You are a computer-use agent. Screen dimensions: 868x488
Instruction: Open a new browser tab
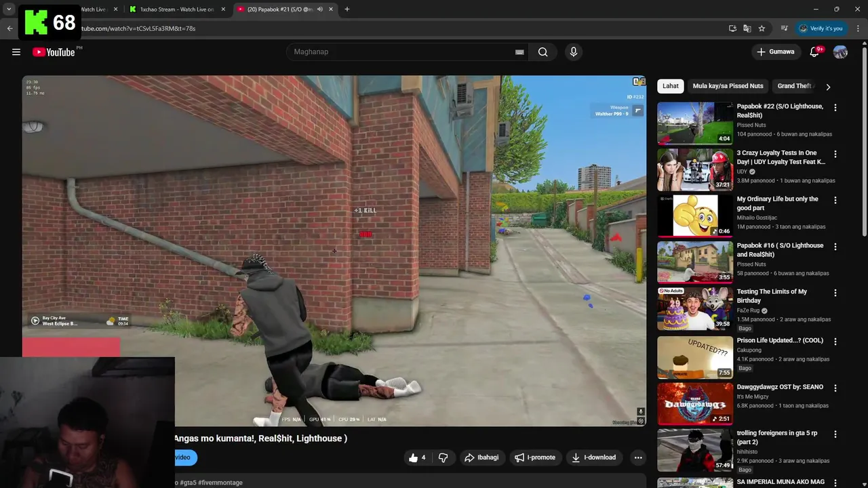(x=347, y=9)
